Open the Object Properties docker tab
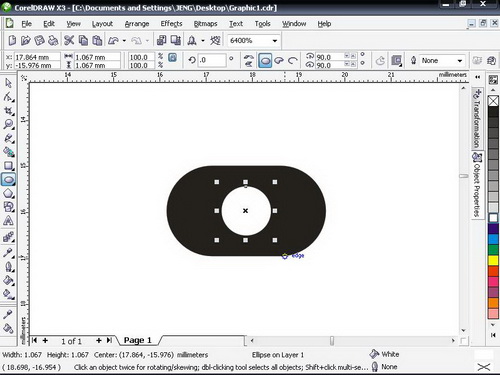The width and height of the screenshot is (500, 375). pos(478,185)
